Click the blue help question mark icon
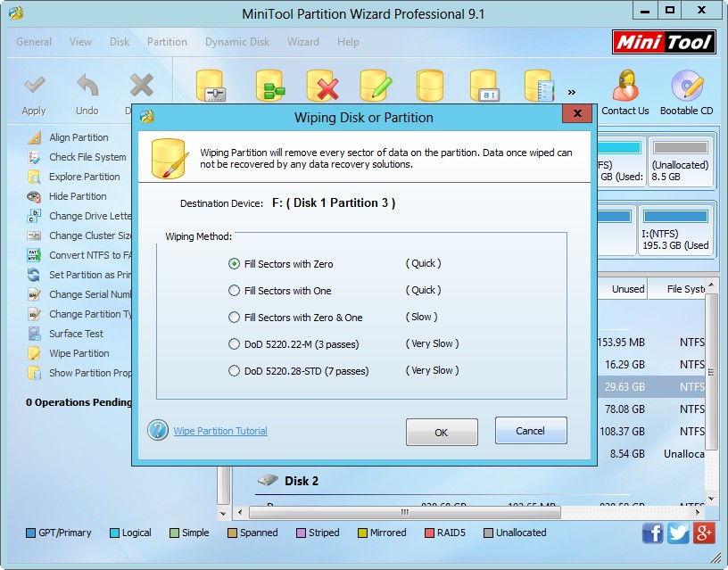This screenshot has height=570, width=728. point(158,431)
